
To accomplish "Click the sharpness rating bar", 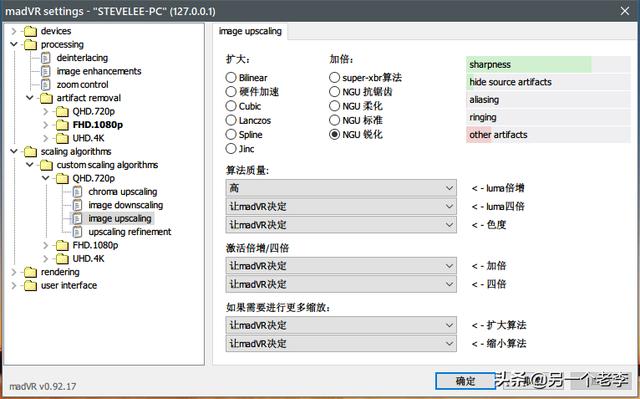I will tap(548, 64).
